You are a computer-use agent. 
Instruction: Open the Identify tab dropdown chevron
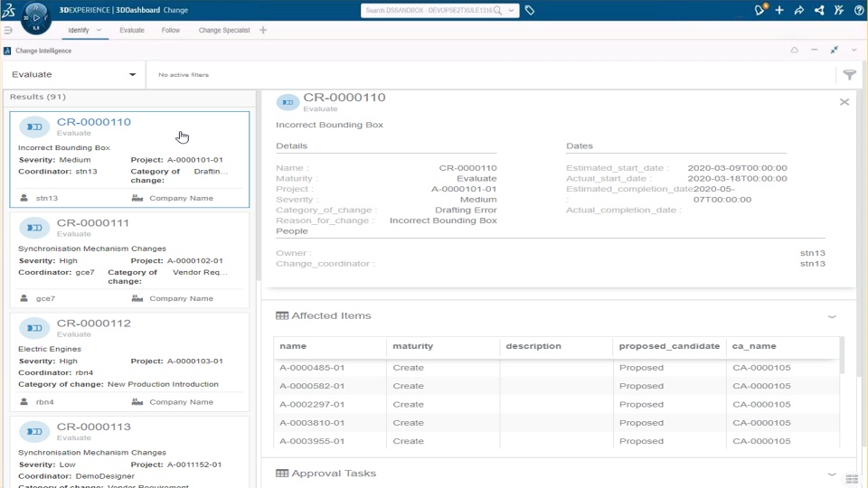coord(99,30)
